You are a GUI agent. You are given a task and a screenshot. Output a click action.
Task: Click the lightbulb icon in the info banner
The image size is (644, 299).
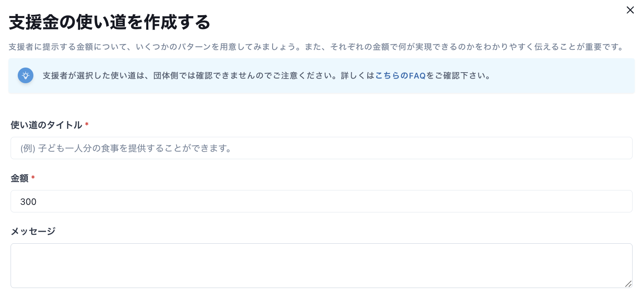click(x=25, y=75)
